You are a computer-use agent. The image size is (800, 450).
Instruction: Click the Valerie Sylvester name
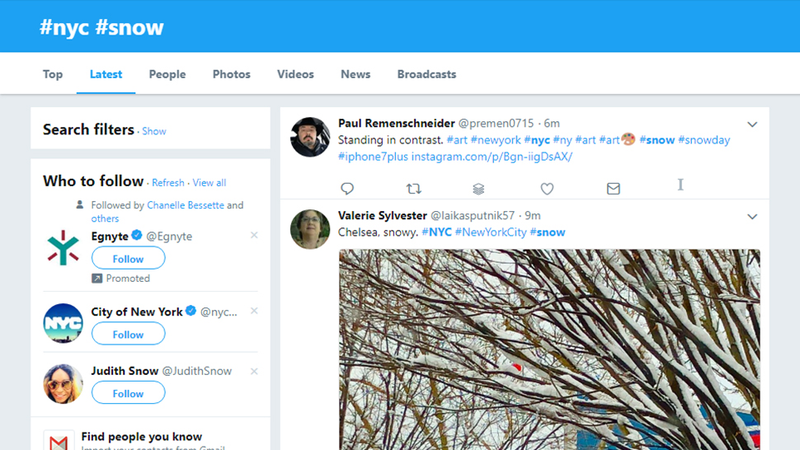coord(382,215)
